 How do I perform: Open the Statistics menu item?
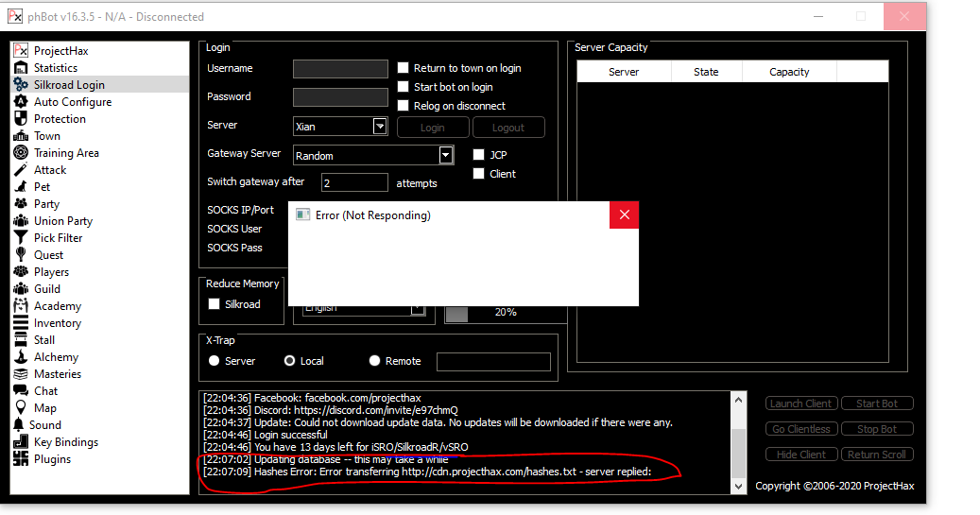(56, 68)
